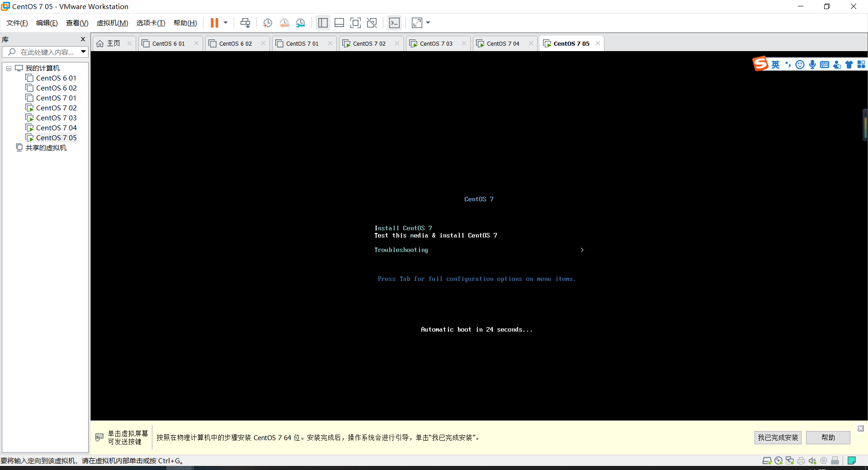
Task: Close the yellow installation hint bar
Action: (861, 428)
